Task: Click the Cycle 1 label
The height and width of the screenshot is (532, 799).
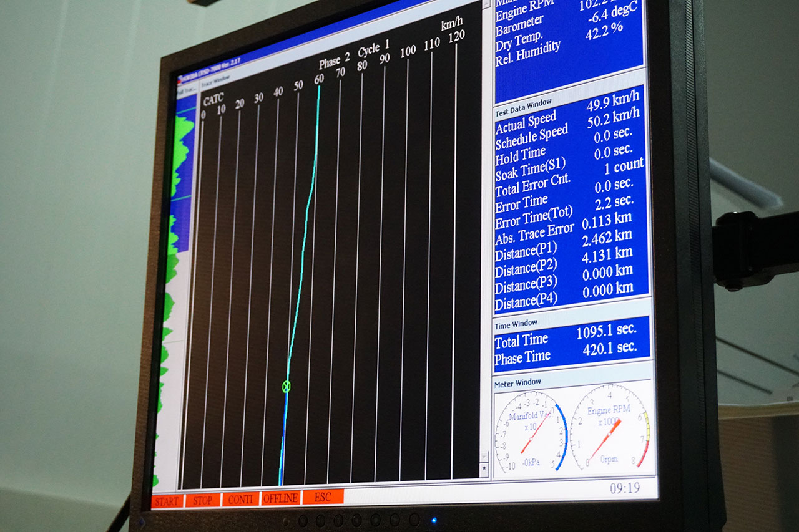Action: tap(374, 49)
